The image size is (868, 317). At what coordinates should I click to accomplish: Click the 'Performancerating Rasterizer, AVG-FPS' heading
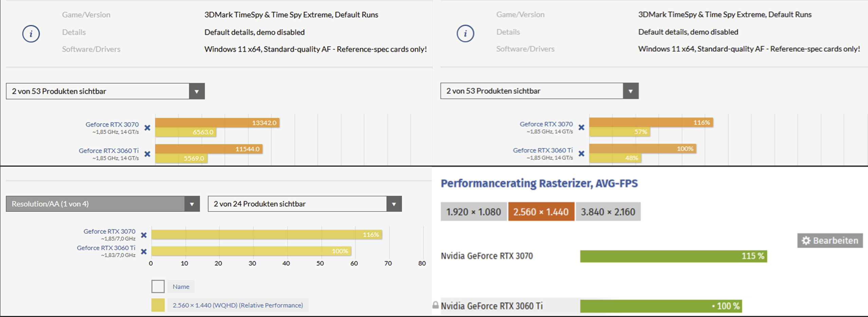click(539, 183)
